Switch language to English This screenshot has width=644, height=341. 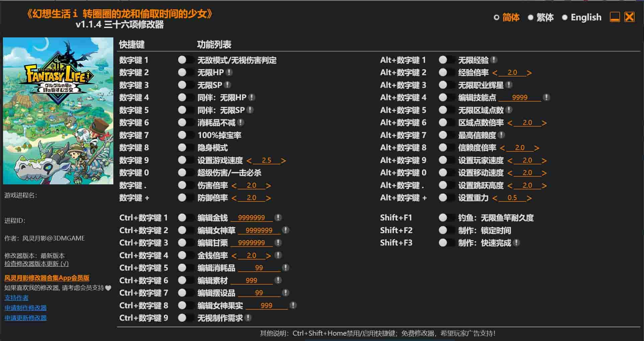[x=581, y=17]
